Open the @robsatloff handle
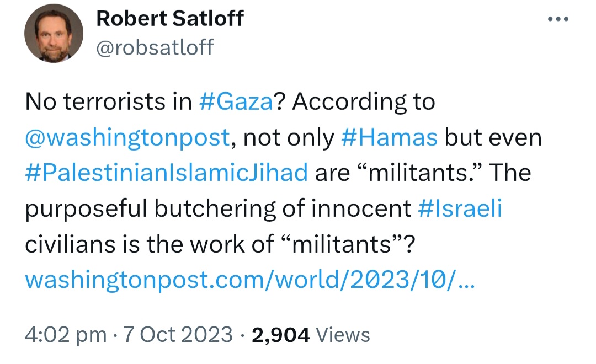Viewport: 596px width, 364px height. pyautogui.click(x=155, y=48)
